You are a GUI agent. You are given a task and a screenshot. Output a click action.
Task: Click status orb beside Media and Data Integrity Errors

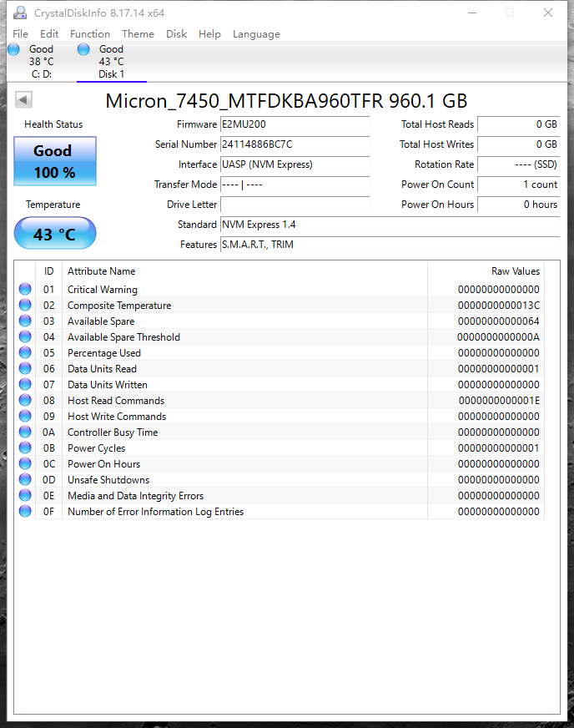25,495
